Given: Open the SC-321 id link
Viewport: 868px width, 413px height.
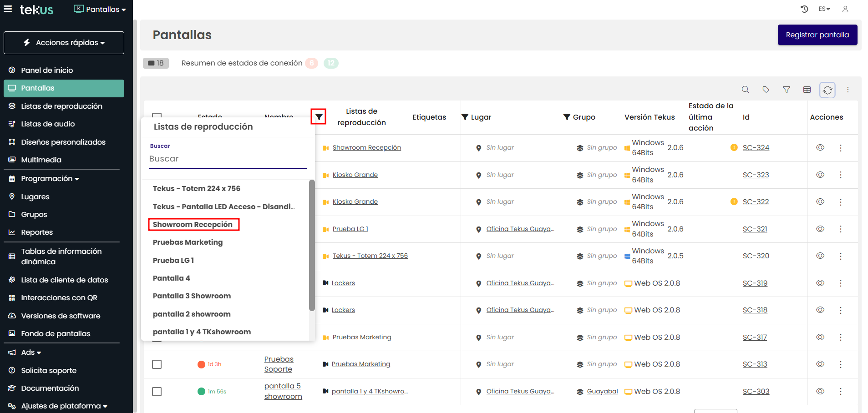Looking at the screenshot, I should point(755,229).
